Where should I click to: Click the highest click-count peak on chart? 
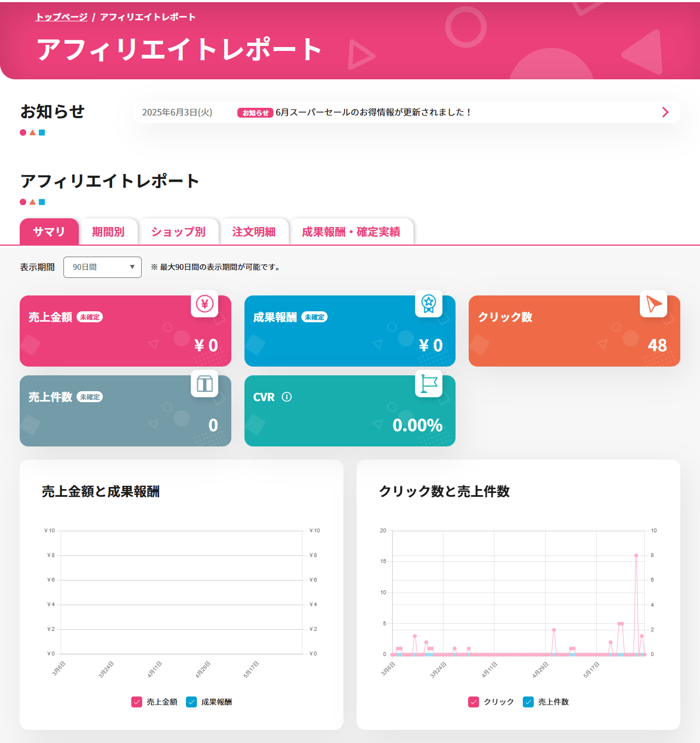point(636,555)
